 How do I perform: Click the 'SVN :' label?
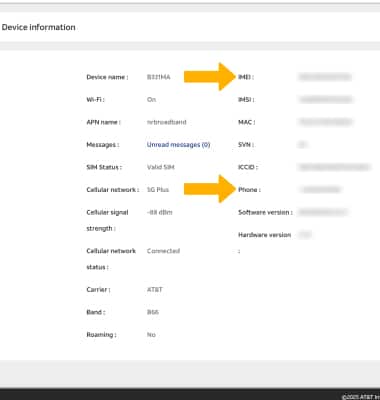pos(246,145)
